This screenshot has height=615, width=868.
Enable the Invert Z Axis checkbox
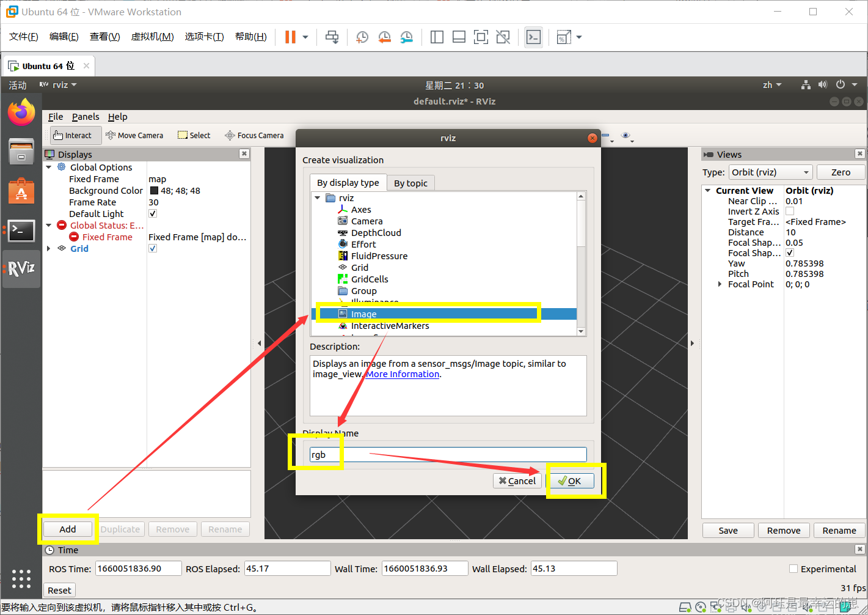(790, 211)
